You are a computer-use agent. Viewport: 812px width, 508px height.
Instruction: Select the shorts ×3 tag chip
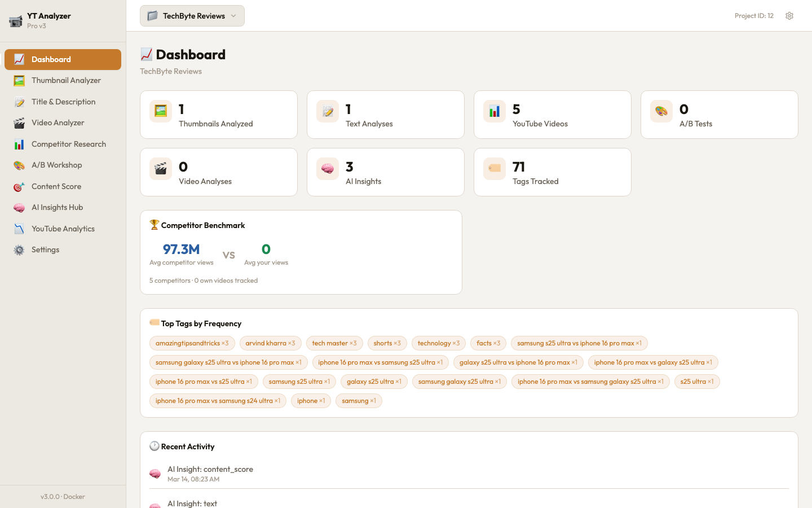coord(387,343)
